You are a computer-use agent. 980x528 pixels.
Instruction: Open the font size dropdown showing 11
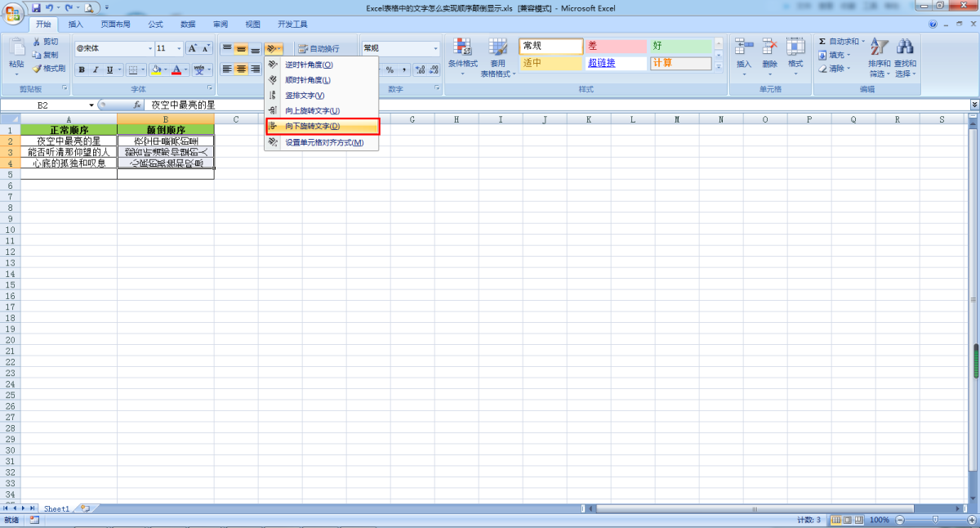(x=179, y=48)
